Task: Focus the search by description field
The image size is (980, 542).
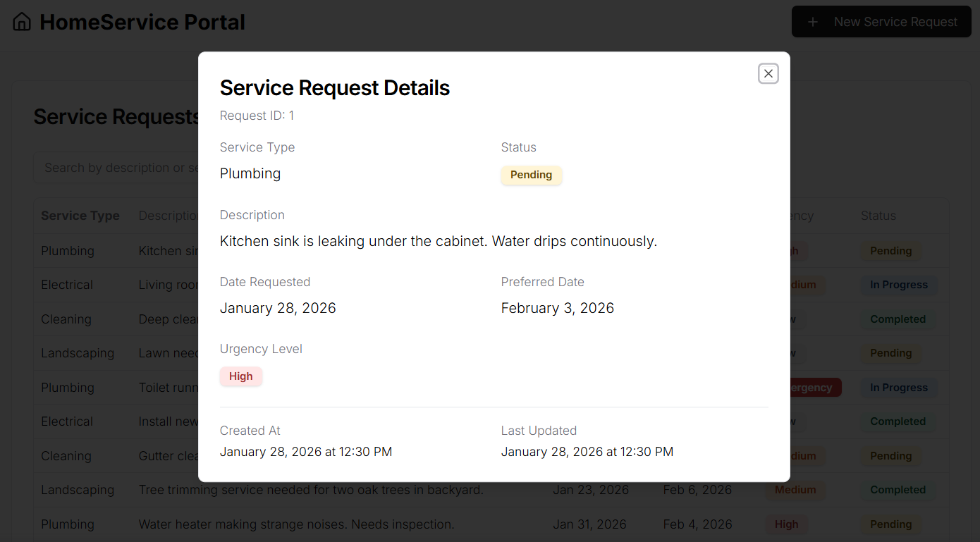Action: [x=116, y=168]
